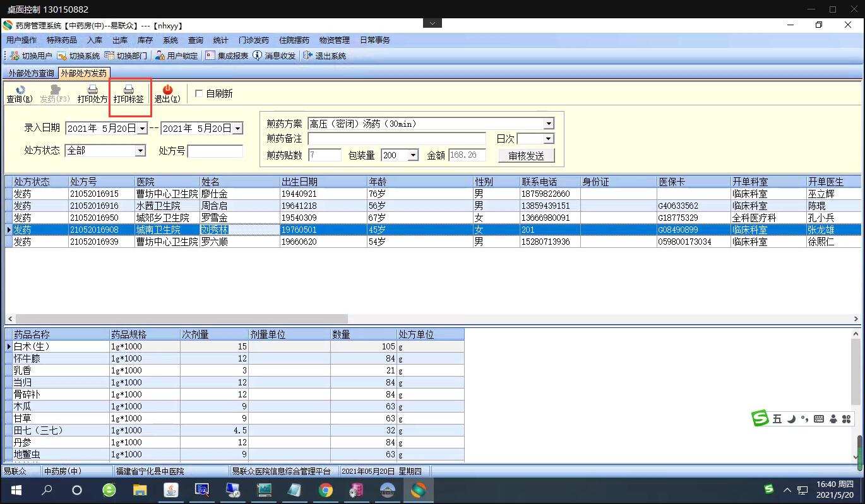Open the start 录入日期 date picker

pyautogui.click(x=142, y=128)
